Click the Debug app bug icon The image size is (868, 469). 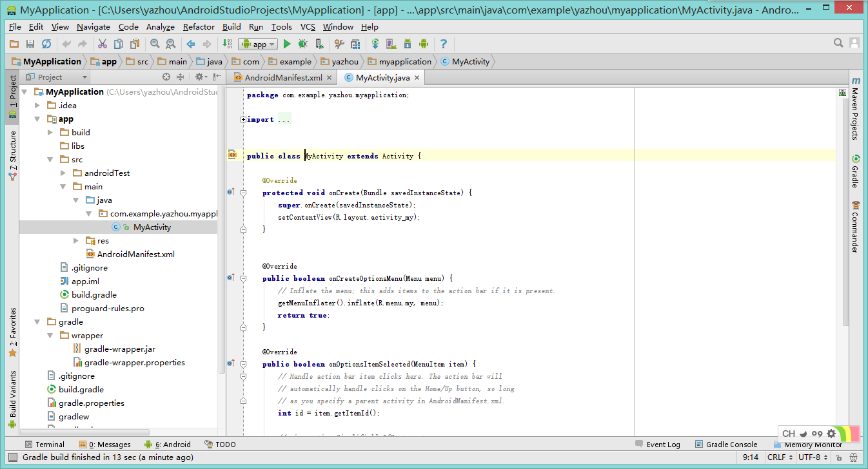pyautogui.click(x=302, y=44)
